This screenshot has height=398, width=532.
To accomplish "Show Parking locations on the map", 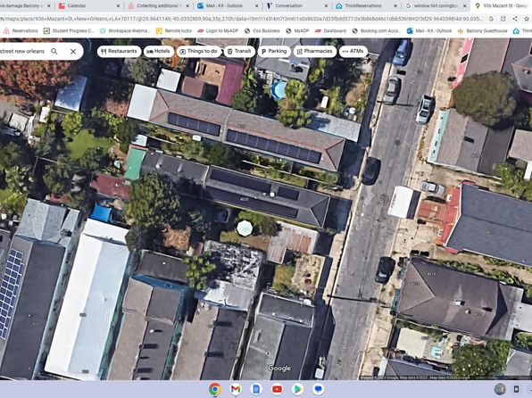I will coord(274,51).
